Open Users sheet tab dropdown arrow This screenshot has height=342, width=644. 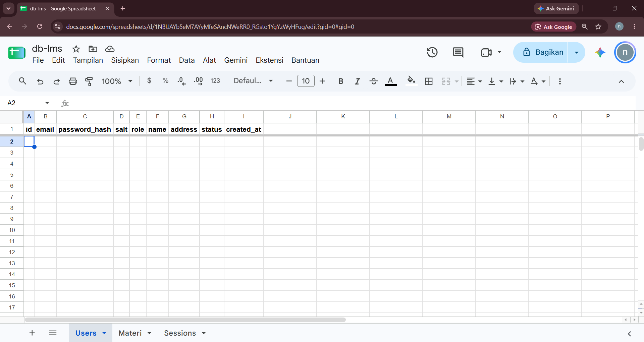(104, 333)
